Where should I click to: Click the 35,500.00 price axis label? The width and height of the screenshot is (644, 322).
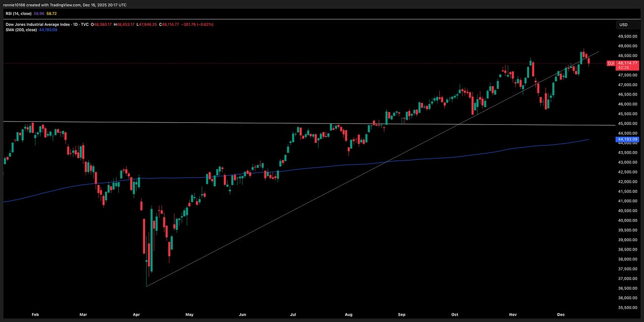coord(628,307)
